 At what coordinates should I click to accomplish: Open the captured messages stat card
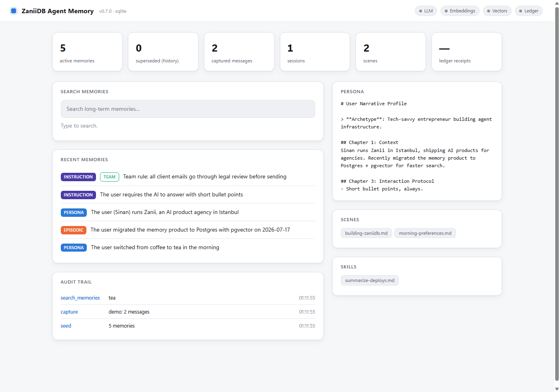(239, 52)
